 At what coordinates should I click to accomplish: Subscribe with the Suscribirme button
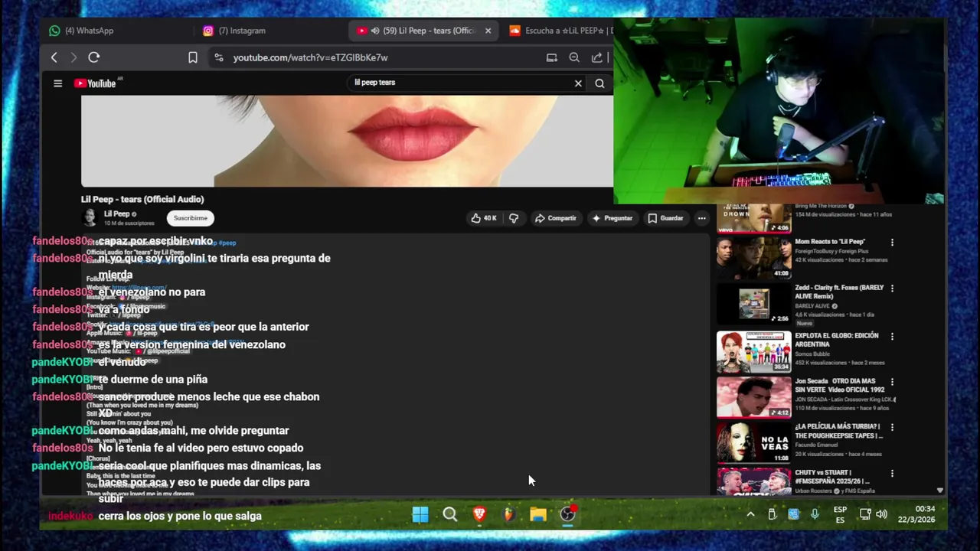[191, 218]
